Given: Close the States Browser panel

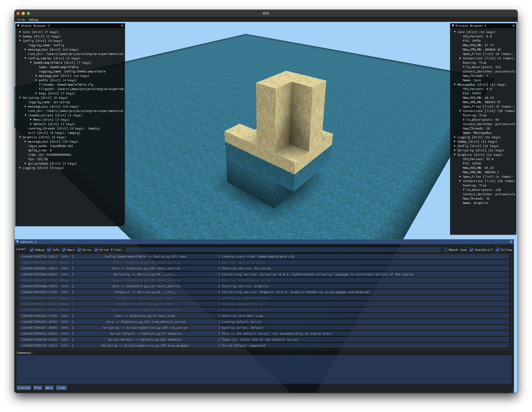Looking at the screenshot, I should 122,26.
